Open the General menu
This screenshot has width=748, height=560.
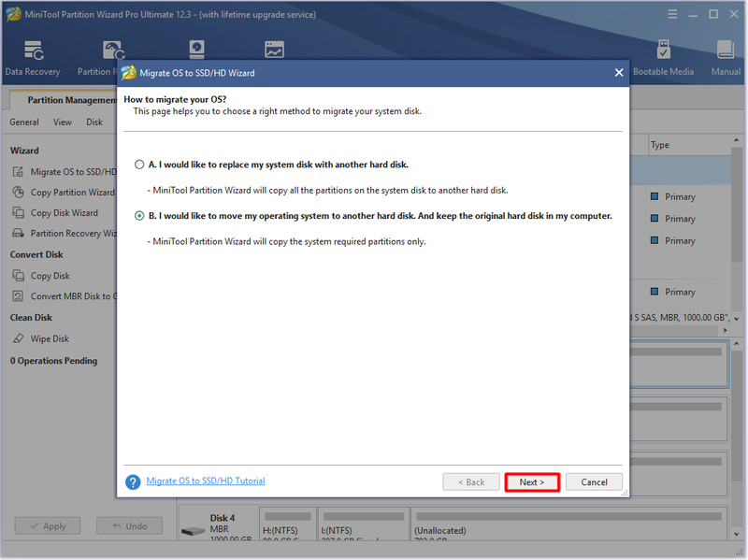click(24, 122)
